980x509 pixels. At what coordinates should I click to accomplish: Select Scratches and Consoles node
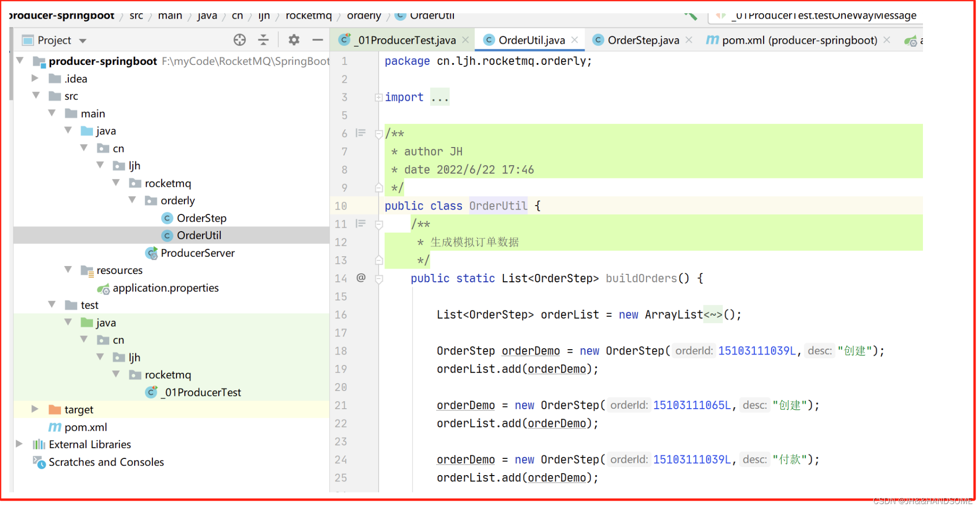tap(98, 462)
